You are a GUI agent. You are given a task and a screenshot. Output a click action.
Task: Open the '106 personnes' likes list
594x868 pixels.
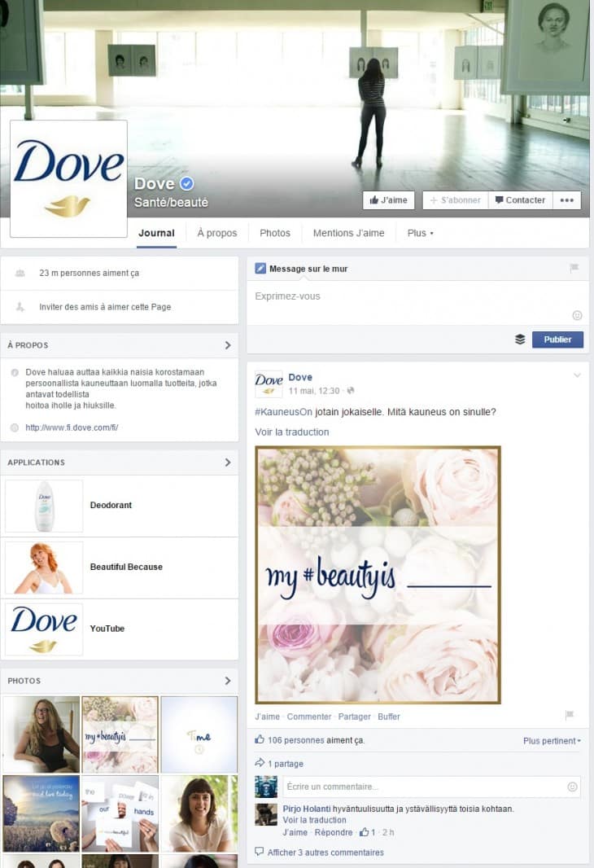pyautogui.click(x=296, y=740)
